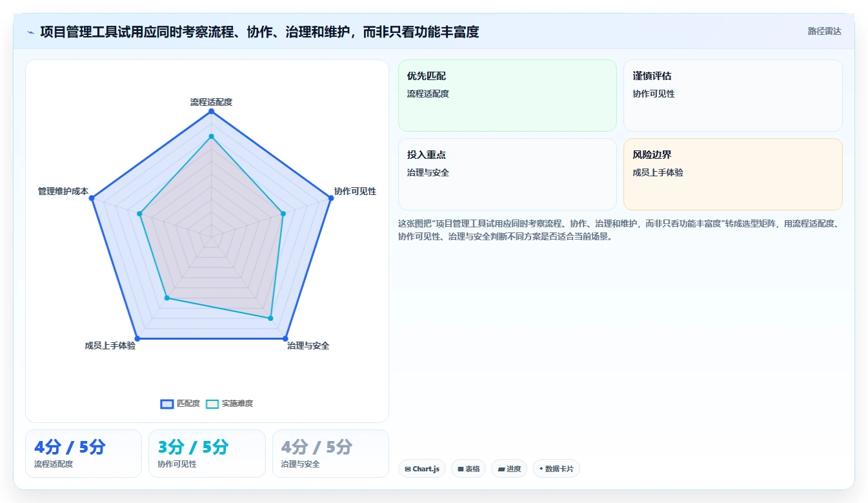Click 治理与安全 text in 投入重点 card

click(428, 172)
